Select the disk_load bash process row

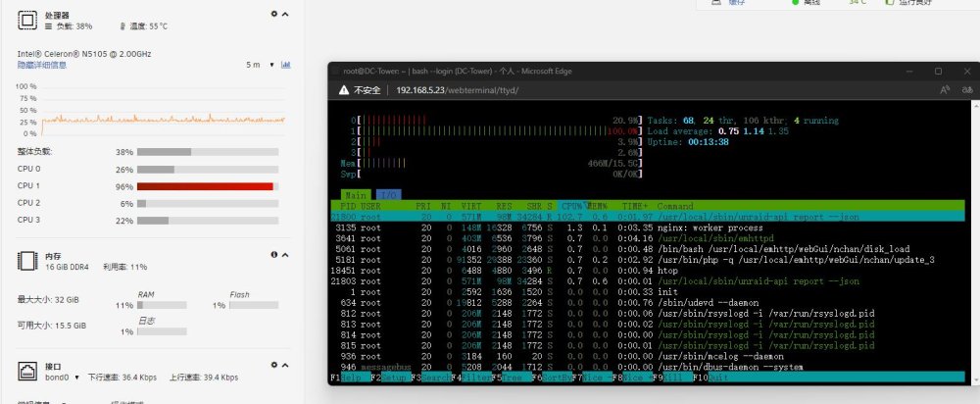pos(648,249)
